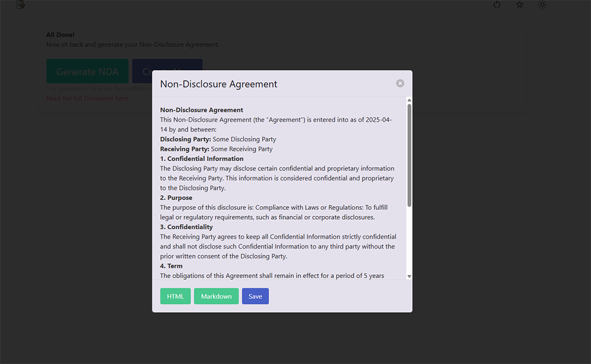Screen dimensions: 591x364
Task: Click the reset circular arrow icon
Action: (x=497, y=5)
